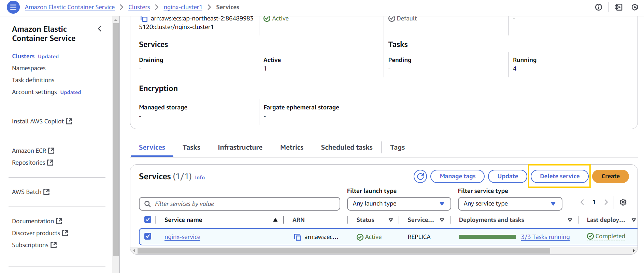Open the CloudShell panel icon in header
Viewport: 644px width, 273px height.
coord(619,7)
